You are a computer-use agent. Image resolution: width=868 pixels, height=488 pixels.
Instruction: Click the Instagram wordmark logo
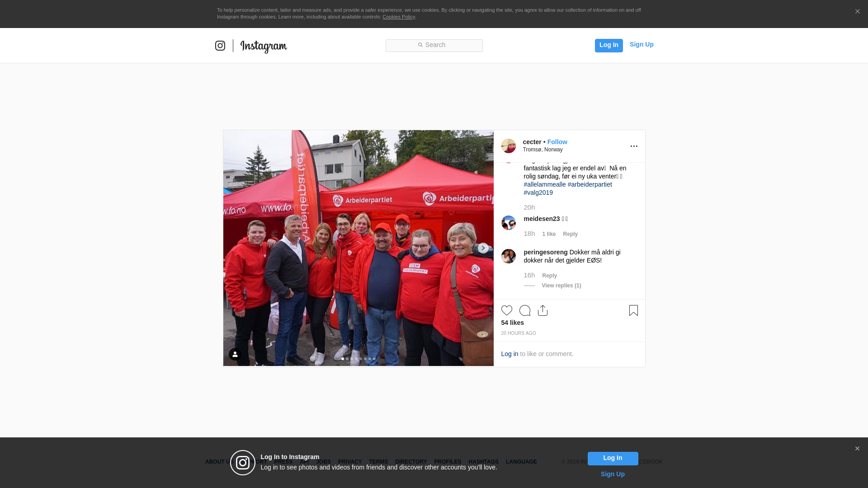264,46
